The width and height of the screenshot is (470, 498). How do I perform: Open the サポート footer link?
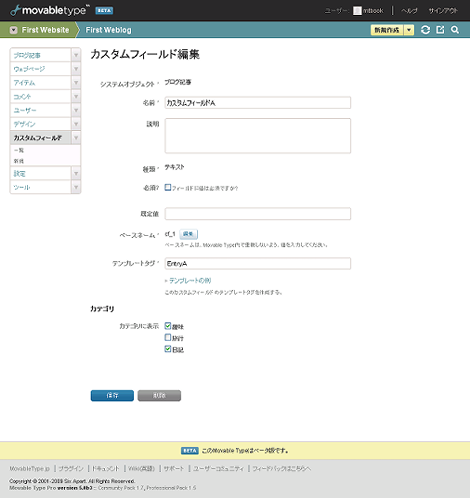tap(174, 469)
